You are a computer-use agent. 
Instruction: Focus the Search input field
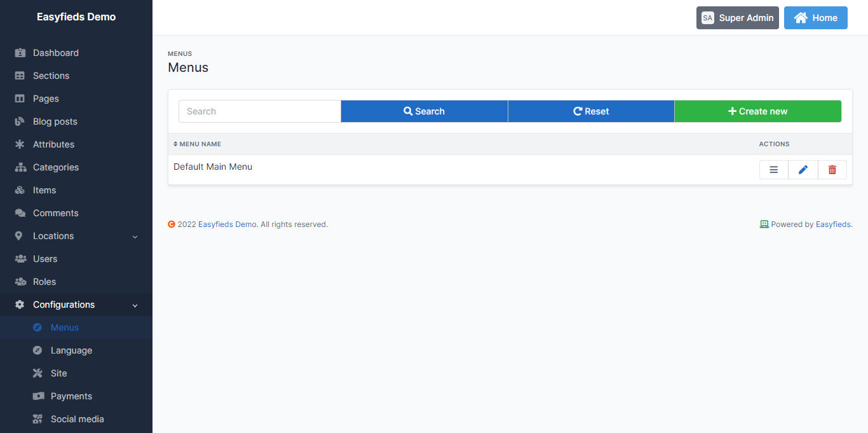tap(260, 111)
